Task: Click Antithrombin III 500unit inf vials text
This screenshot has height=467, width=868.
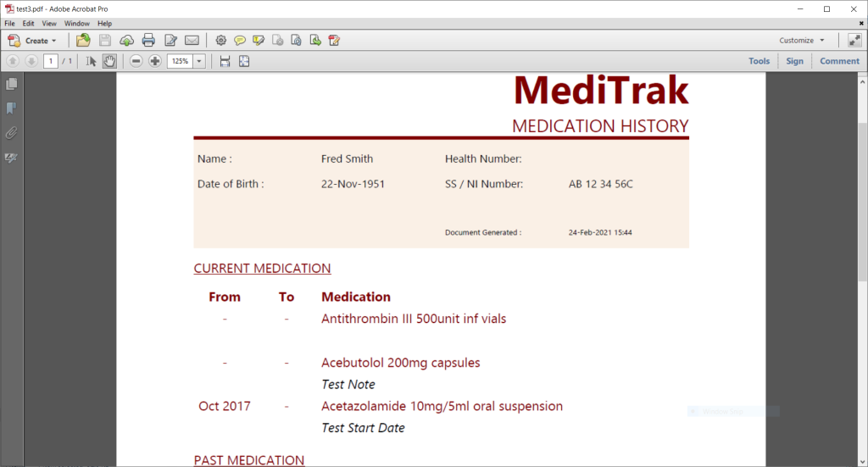Action: click(x=414, y=319)
